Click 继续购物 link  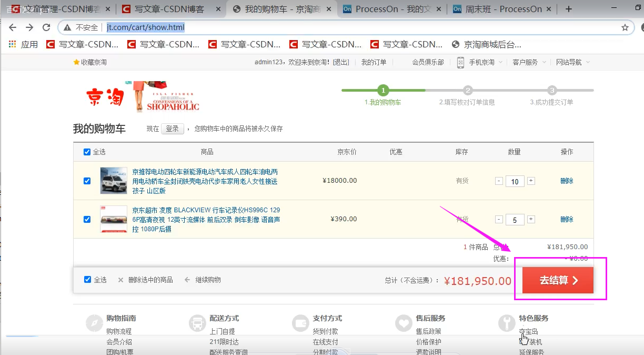tap(208, 280)
